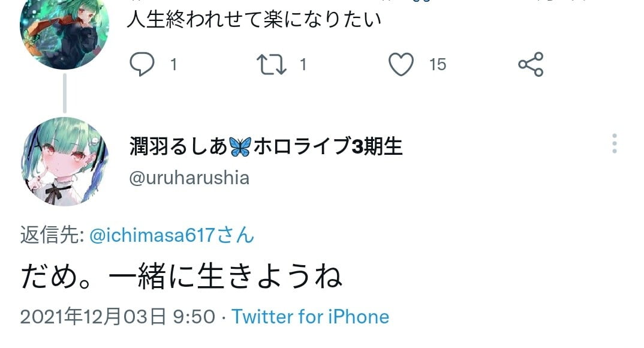
Task: Click the reply speech bubble icon
Action: point(142,64)
